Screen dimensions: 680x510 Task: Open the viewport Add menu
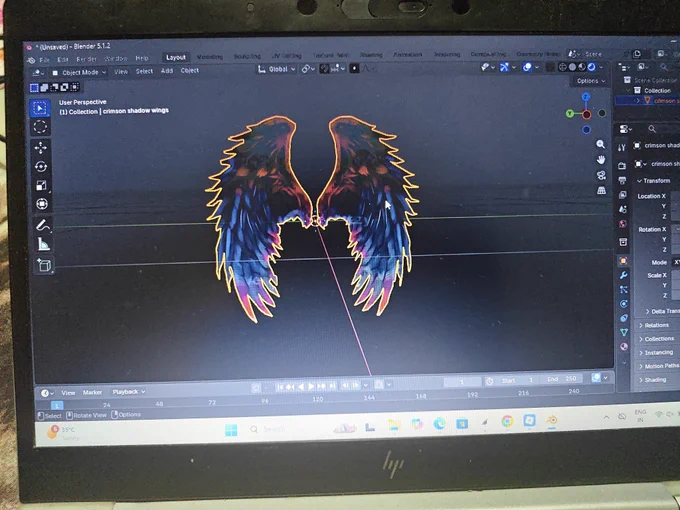coord(167,70)
